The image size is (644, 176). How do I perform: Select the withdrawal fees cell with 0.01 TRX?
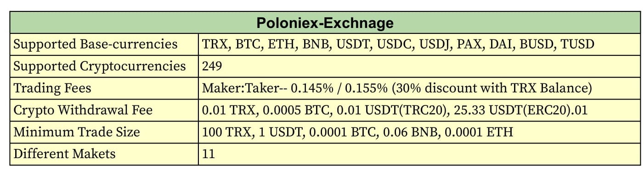pyautogui.click(x=419, y=110)
